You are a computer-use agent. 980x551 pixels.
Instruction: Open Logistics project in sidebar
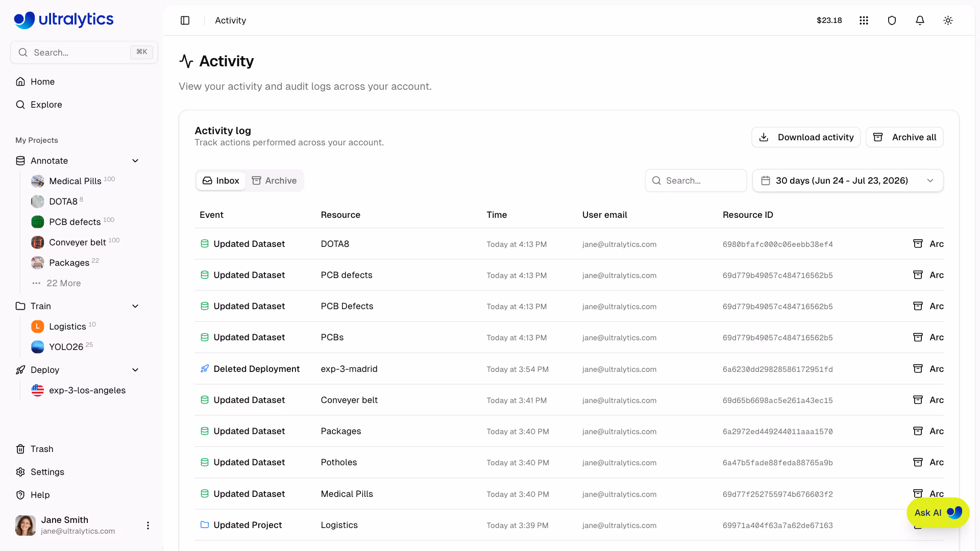[67, 327]
